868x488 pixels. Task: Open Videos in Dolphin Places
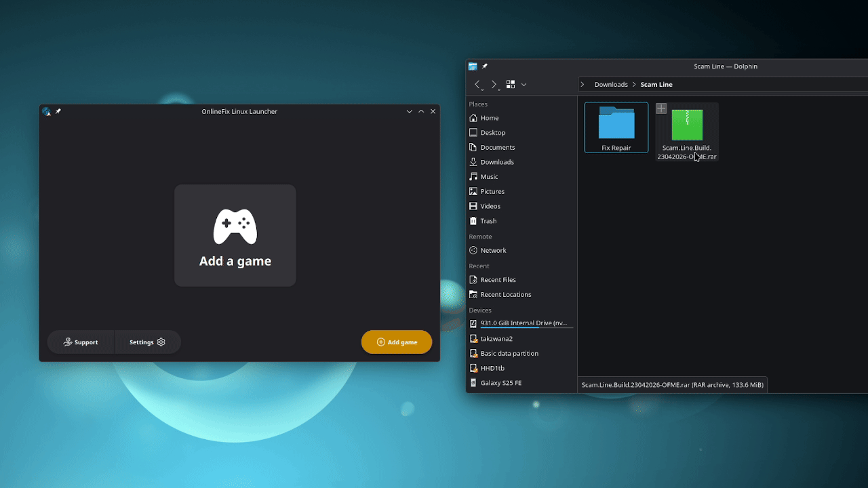point(521,206)
